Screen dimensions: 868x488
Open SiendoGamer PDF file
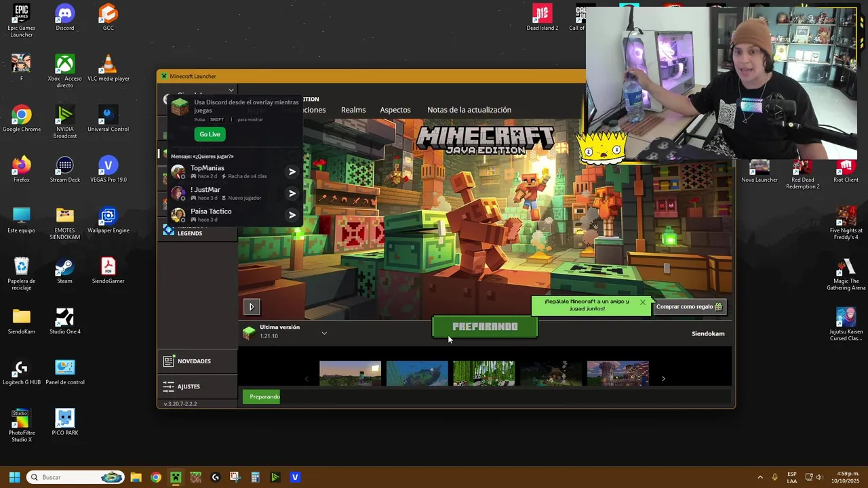coord(108,270)
